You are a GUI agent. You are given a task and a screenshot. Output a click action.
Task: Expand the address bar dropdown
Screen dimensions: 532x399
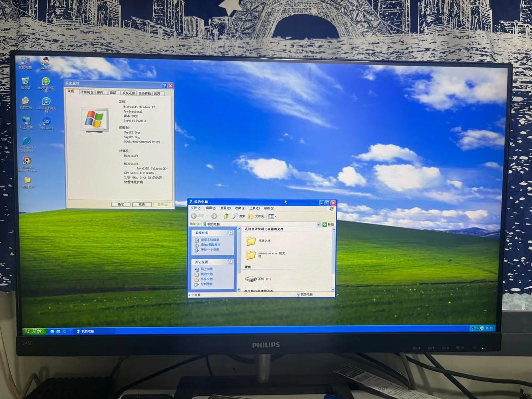click(x=318, y=224)
